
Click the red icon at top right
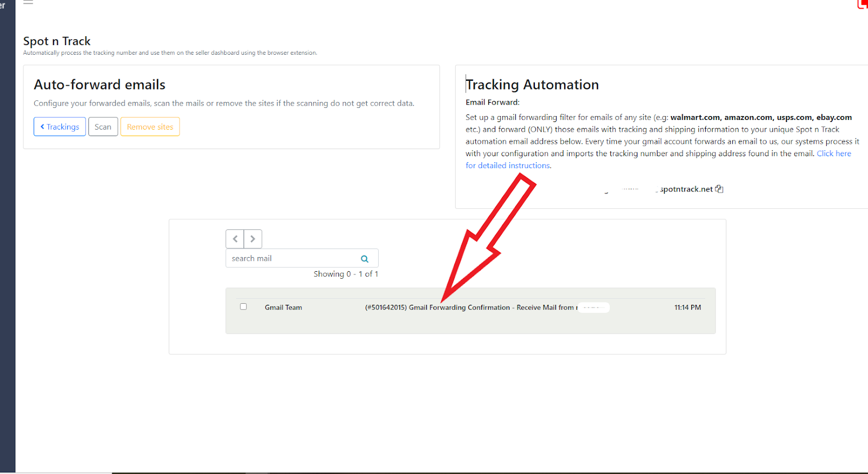tap(863, 4)
